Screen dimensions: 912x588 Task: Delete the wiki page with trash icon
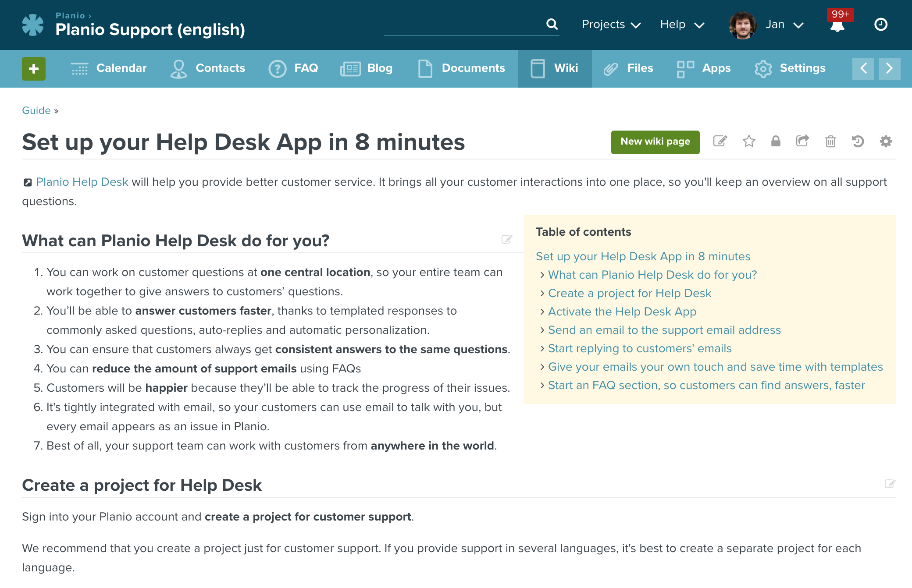[x=830, y=141]
